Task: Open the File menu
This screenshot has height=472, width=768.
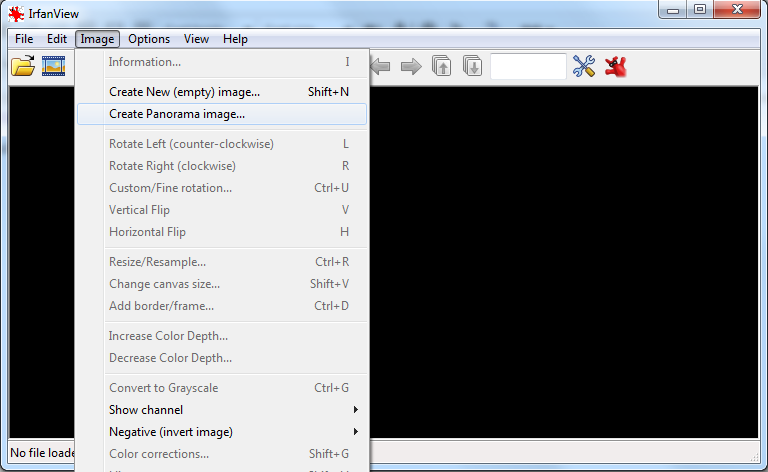Action: pos(24,39)
